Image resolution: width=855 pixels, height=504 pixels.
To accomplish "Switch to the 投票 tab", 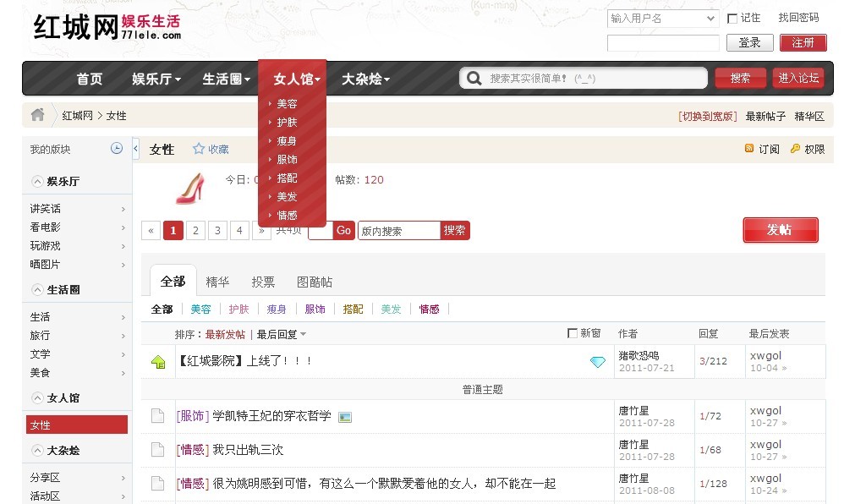I will pos(263,282).
